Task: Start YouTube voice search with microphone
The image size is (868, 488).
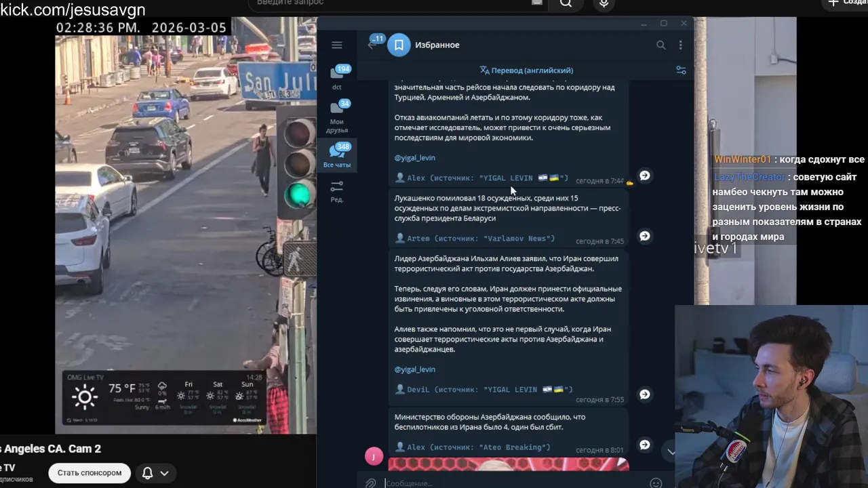Action: pos(604,3)
